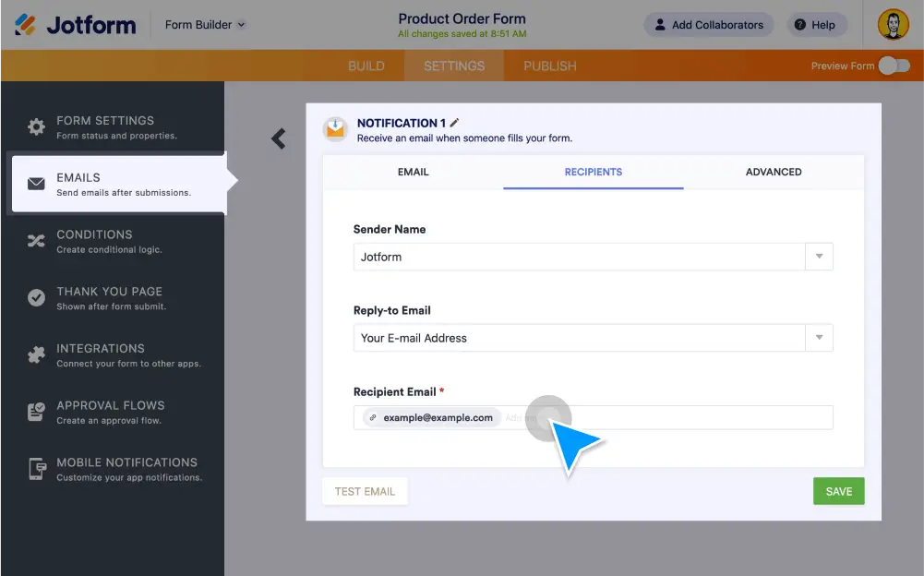The image size is (924, 576).
Task: Go back using the left arrow
Action: tap(278, 138)
